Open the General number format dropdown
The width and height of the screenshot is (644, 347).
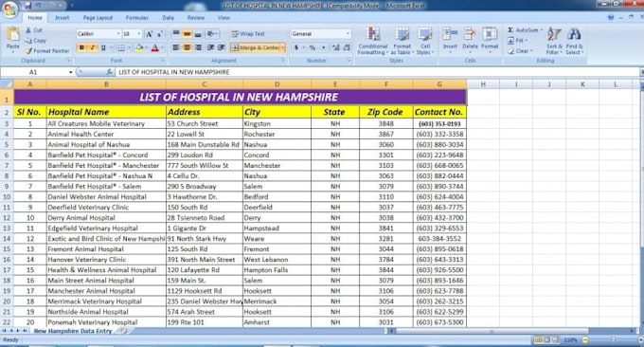point(348,34)
